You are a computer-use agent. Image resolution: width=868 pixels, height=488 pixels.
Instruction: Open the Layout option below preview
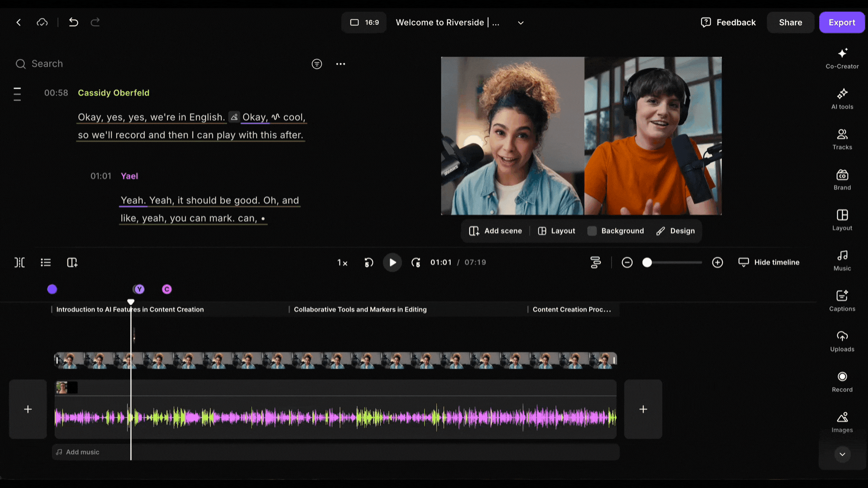(557, 231)
